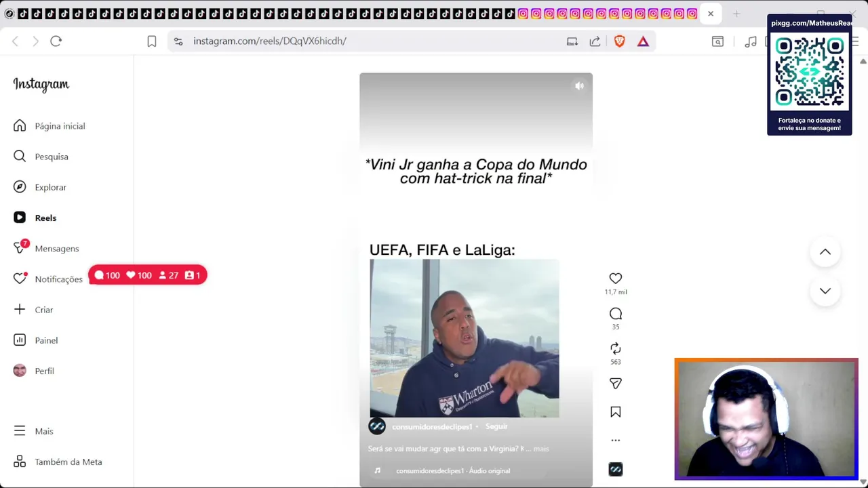Open Áudio original audio link
The image size is (868, 488).
tap(453, 471)
